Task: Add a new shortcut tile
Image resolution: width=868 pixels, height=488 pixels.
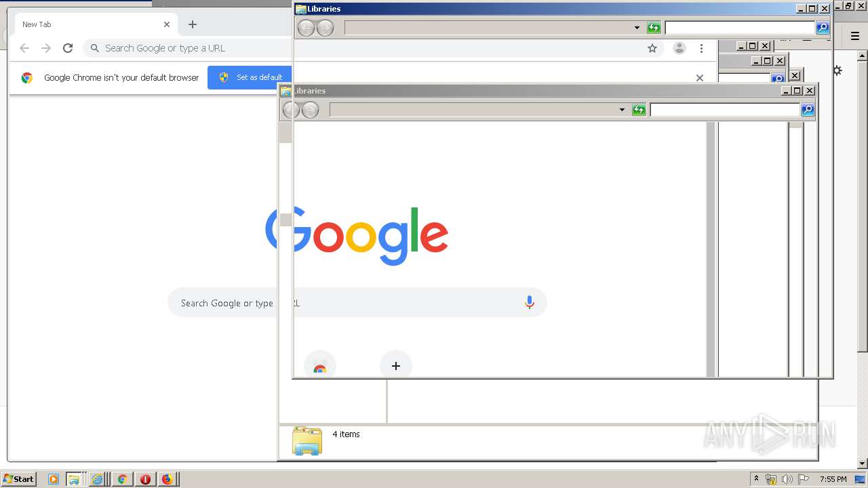Action: (x=396, y=365)
